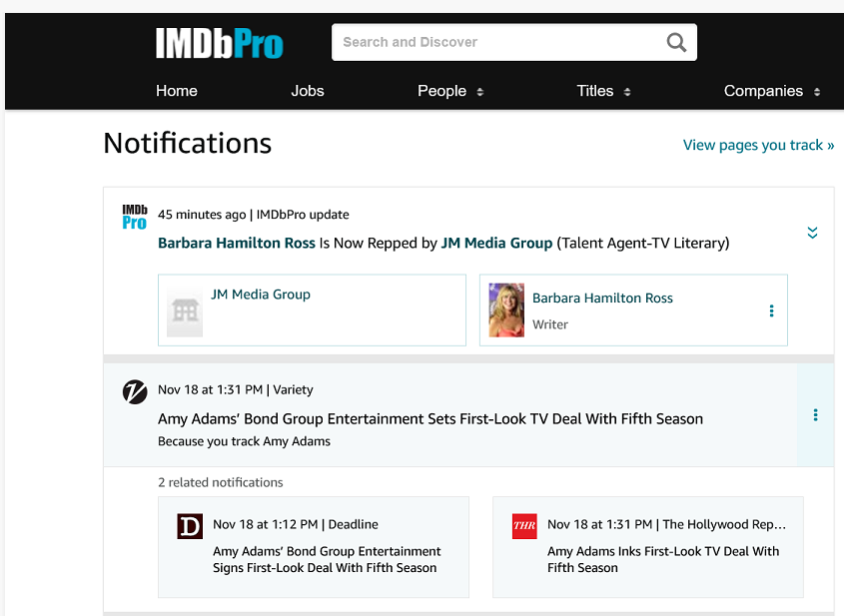Collapse the Barbara Hamilton Ross notification using the chevron
Viewport: 844px width, 616px height.
812,232
